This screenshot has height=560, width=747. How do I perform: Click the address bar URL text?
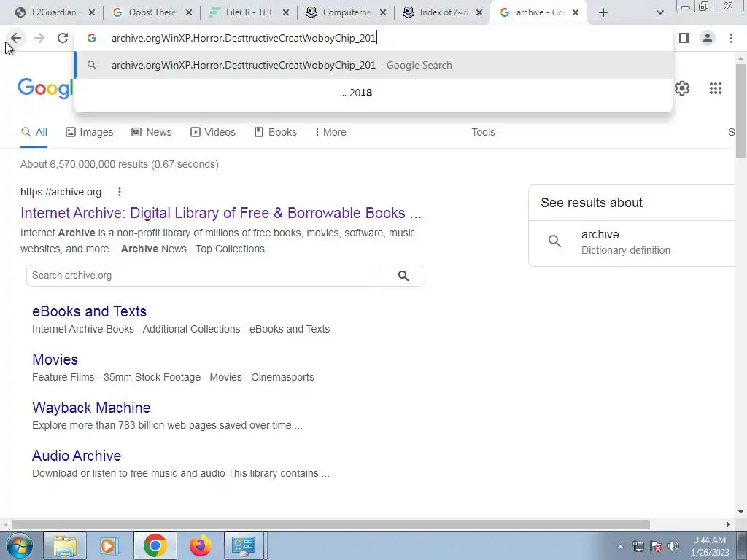pyautogui.click(x=244, y=38)
